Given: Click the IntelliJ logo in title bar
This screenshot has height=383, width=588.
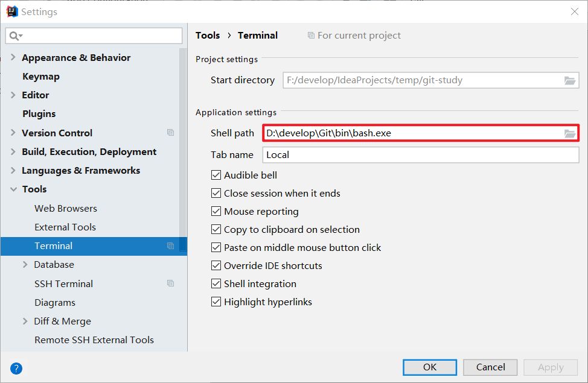Looking at the screenshot, I should [11, 11].
